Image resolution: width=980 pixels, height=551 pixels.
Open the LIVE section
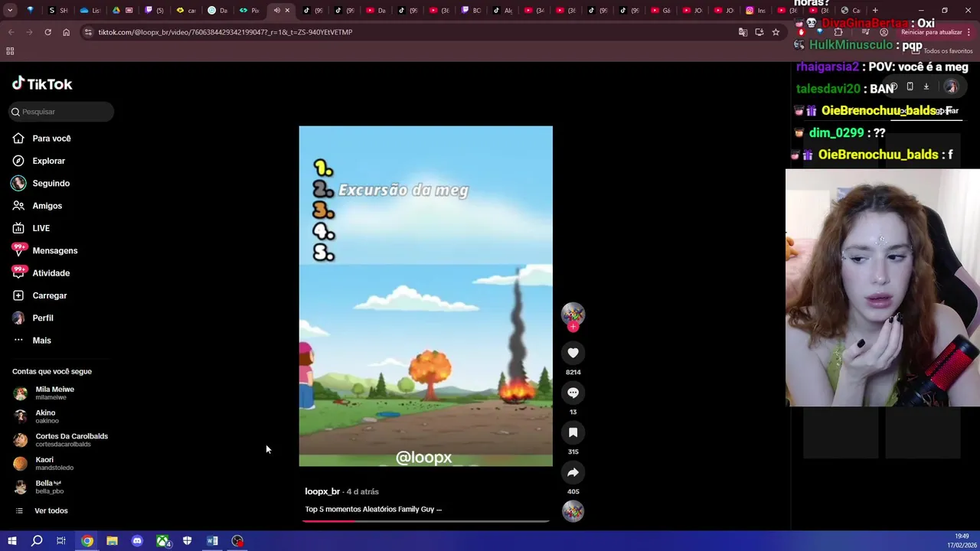pos(31,228)
